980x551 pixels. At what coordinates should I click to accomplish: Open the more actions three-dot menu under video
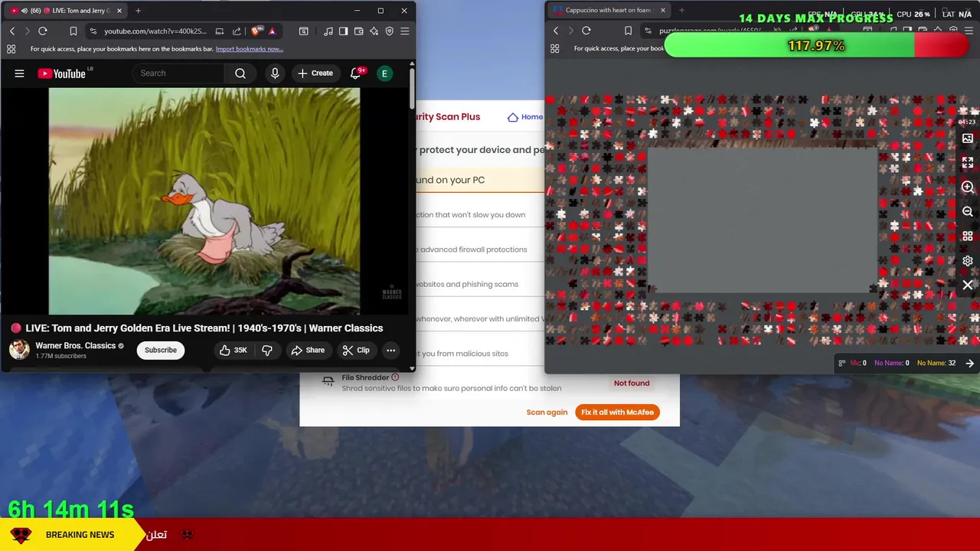pyautogui.click(x=390, y=350)
